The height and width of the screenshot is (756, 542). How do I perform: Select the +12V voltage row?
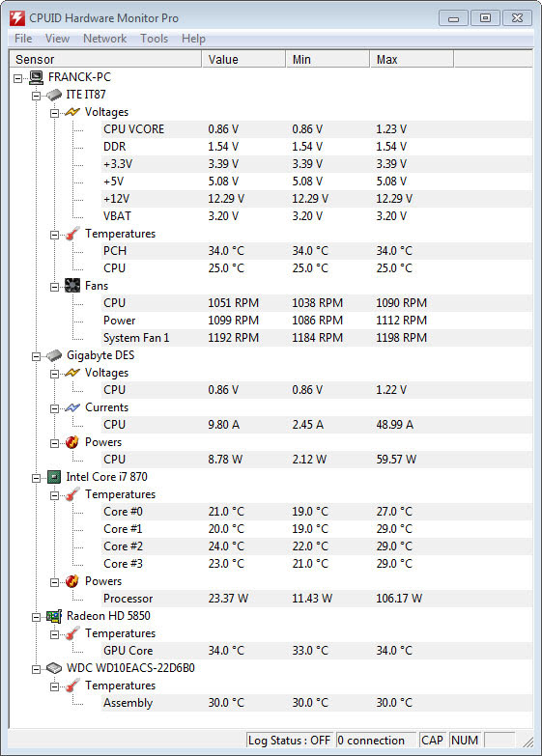[x=317, y=199]
